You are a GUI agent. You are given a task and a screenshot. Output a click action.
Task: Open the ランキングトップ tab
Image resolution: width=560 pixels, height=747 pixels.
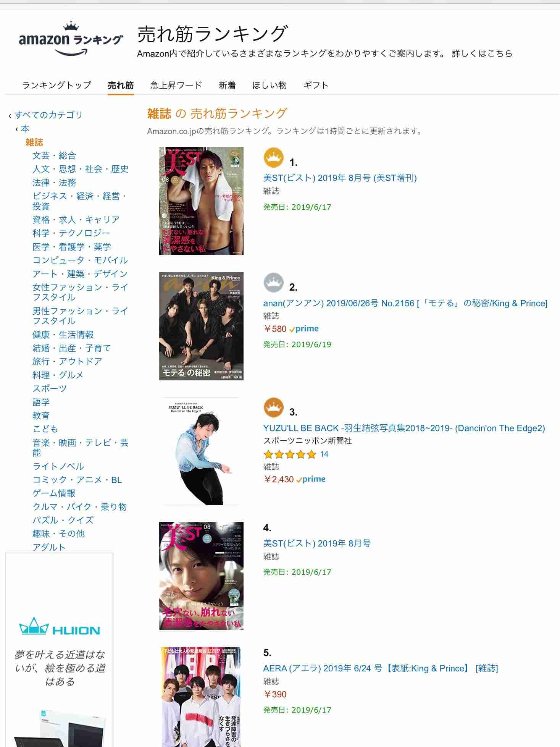point(57,85)
